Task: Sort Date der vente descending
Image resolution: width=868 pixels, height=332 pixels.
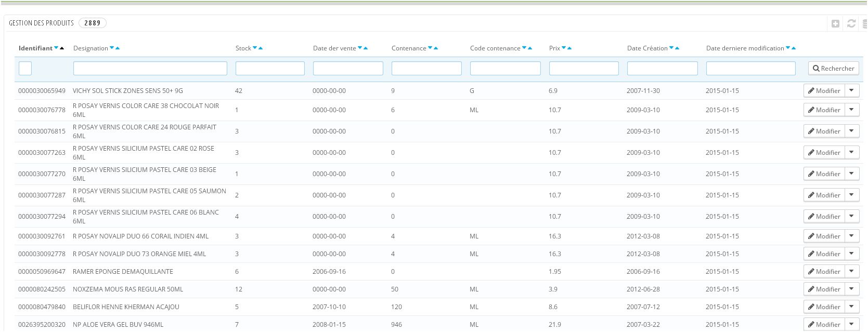Action: click(x=360, y=48)
